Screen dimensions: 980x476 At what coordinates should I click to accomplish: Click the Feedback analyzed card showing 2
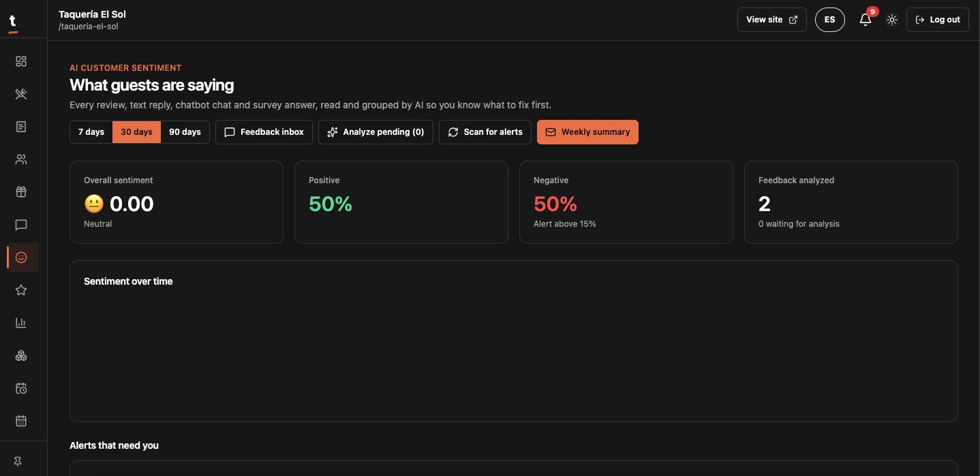coord(851,202)
